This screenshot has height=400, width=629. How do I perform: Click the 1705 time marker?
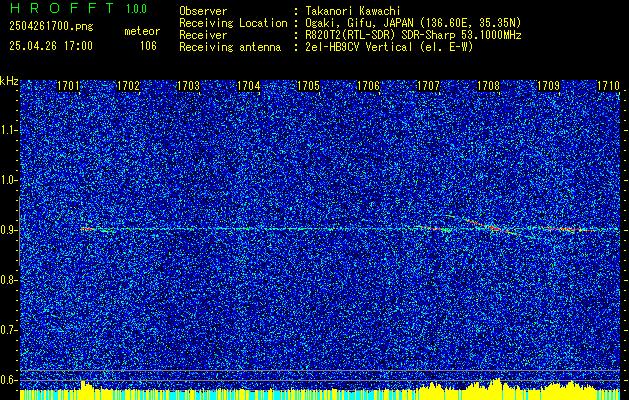308,86
